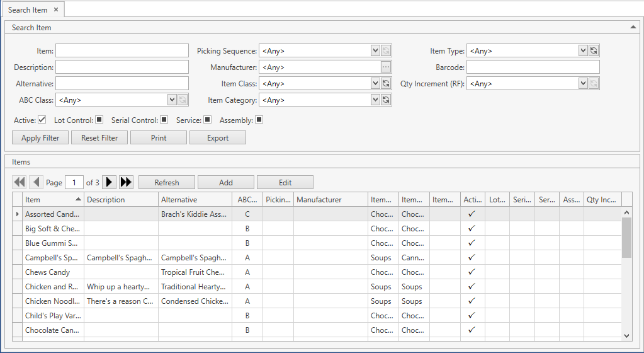Image resolution: width=644 pixels, height=353 pixels.
Task: Refresh the ABC Class list
Action: pyautogui.click(x=183, y=100)
